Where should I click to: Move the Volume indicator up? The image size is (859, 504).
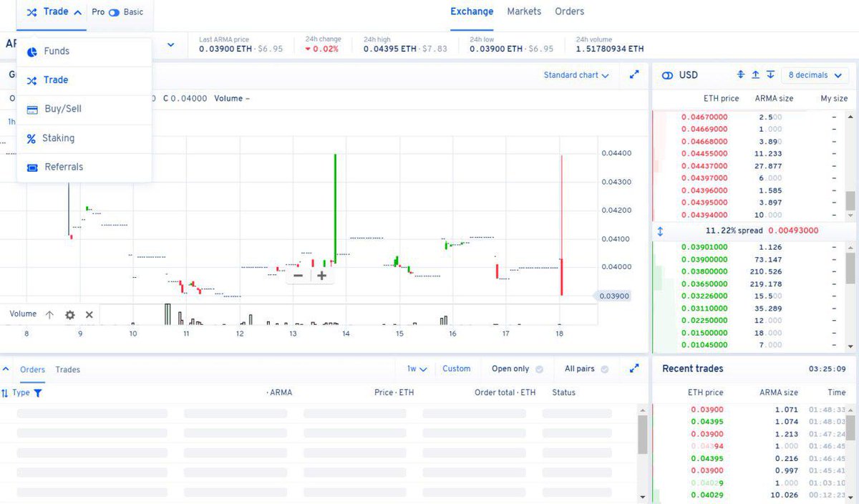49,314
